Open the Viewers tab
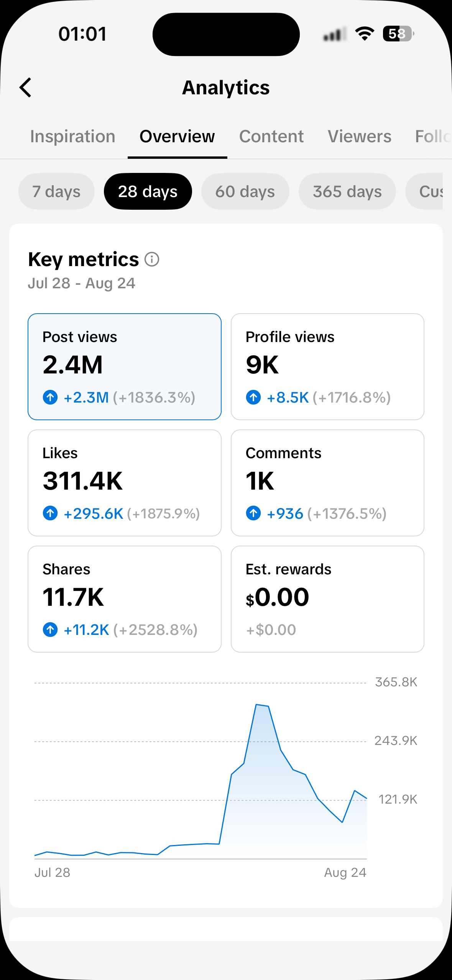 click(x=360, y=136)
